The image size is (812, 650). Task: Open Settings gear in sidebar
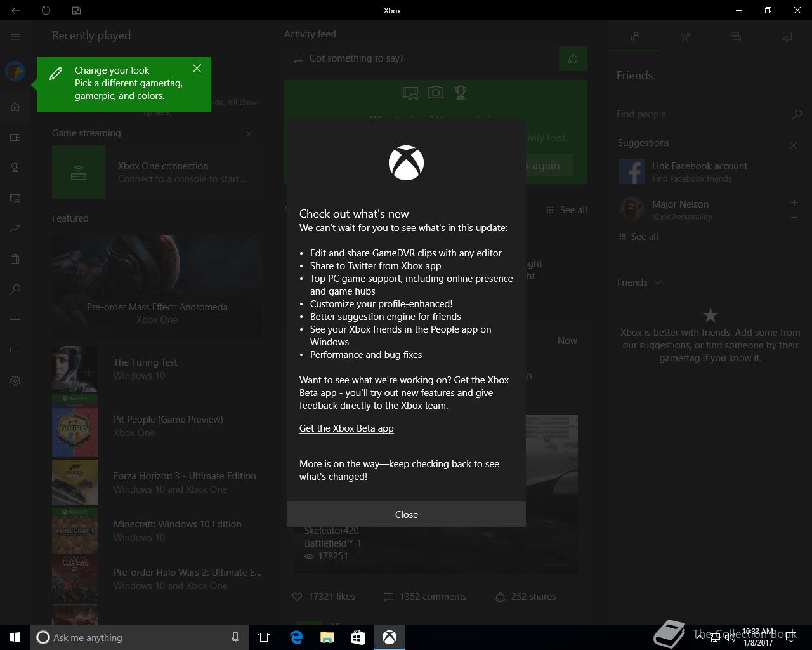click(15, 381)
